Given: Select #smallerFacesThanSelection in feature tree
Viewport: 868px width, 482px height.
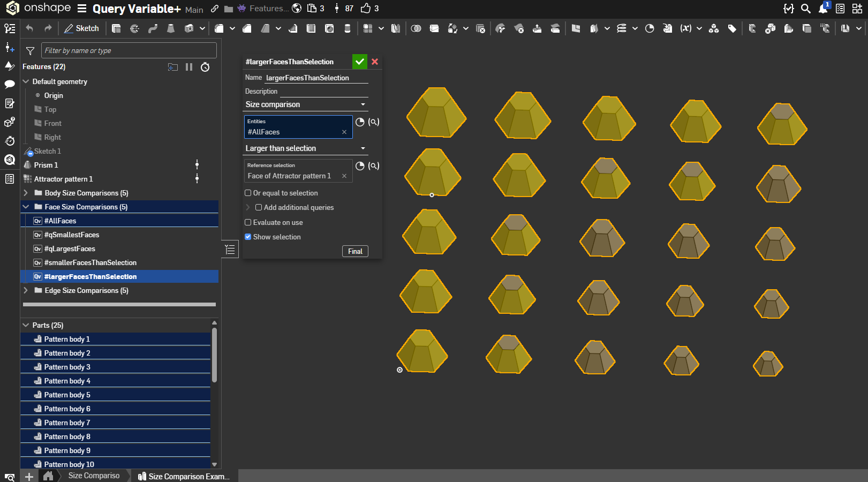Looking at the screenshot, I should [90, 262].
